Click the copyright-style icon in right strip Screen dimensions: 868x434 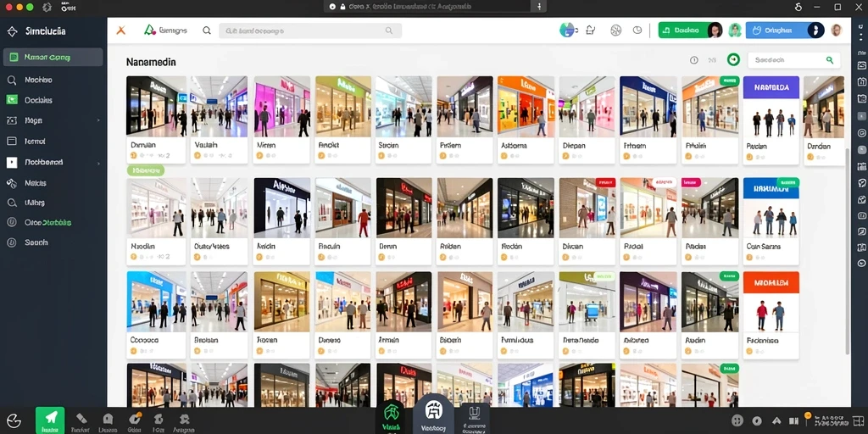(861, 133)
